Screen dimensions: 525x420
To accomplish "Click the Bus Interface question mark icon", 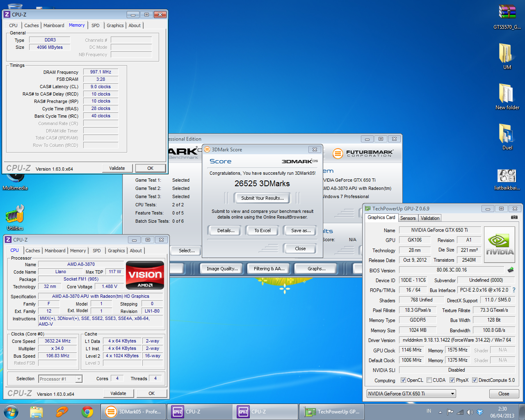I will [x=514, y=290].
